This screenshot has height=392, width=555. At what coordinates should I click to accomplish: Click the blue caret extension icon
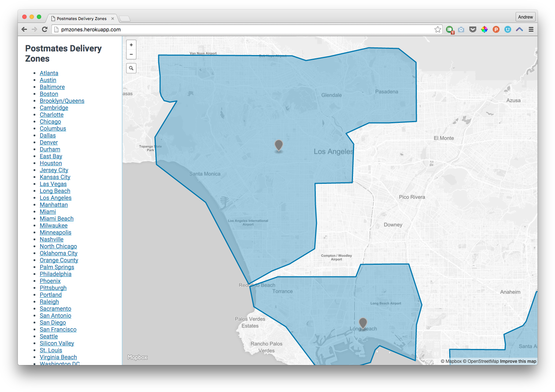pyautogui.click(x=519, y=30)
